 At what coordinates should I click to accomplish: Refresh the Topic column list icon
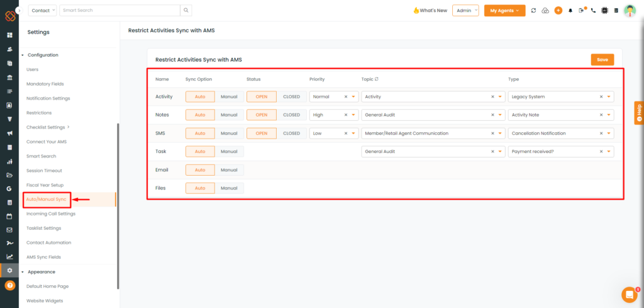pos(377,79)
